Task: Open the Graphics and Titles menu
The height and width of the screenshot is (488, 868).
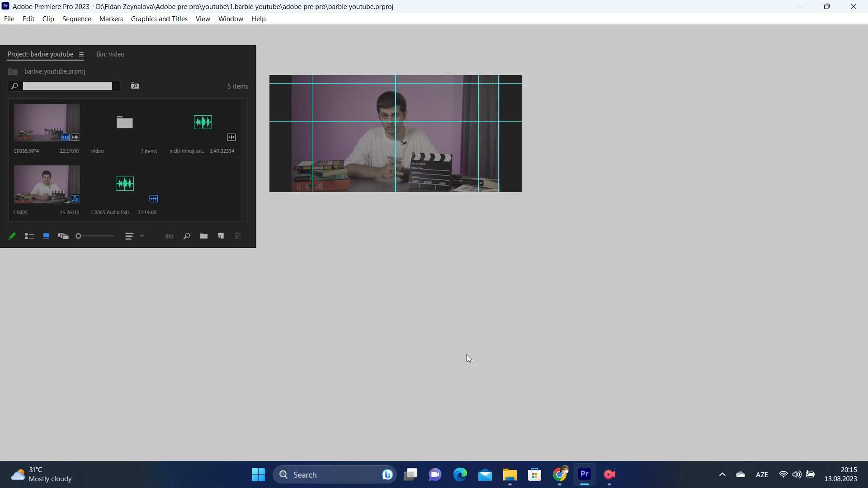Action: 159,19
